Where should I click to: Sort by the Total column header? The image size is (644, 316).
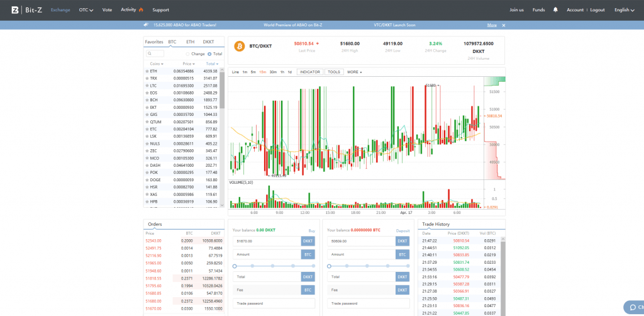(x=212, y=64)
